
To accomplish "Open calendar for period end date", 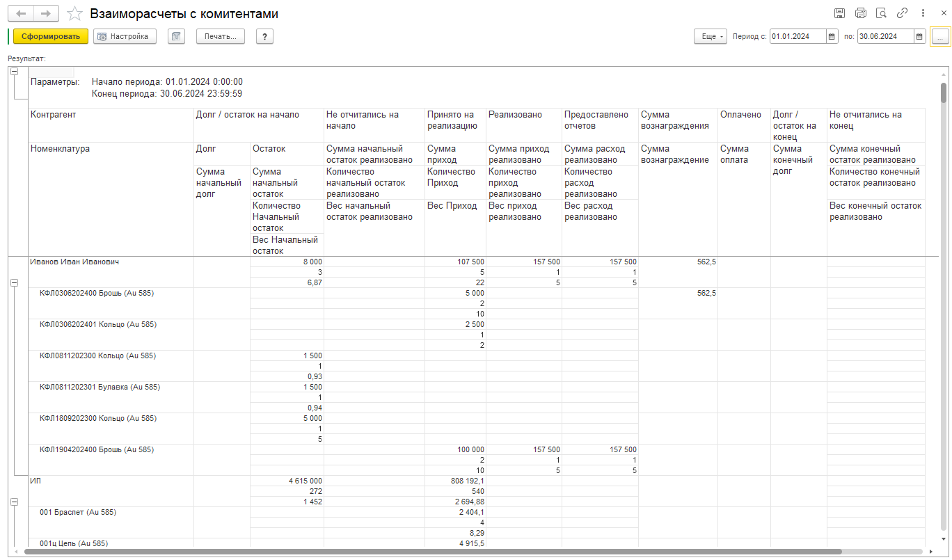I will point(919,37).
